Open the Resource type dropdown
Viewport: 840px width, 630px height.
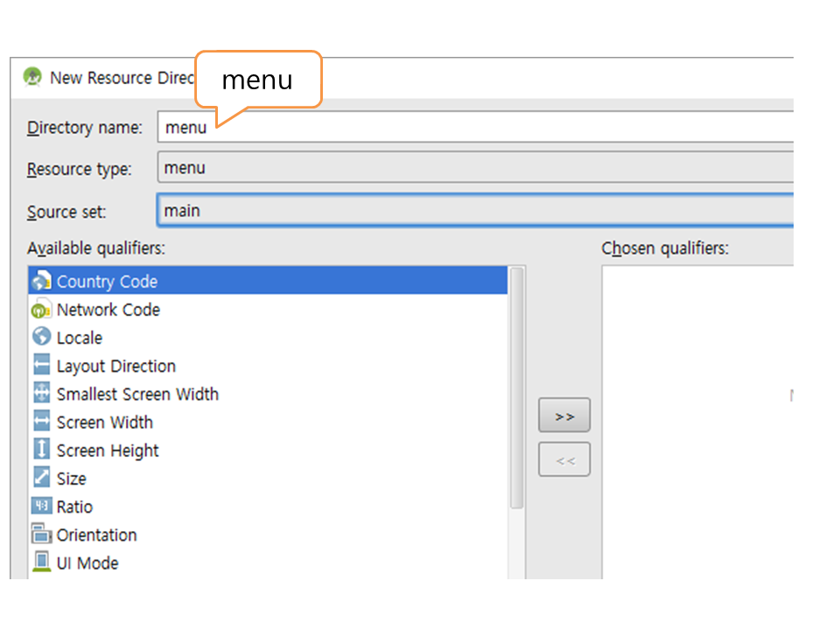474,168
